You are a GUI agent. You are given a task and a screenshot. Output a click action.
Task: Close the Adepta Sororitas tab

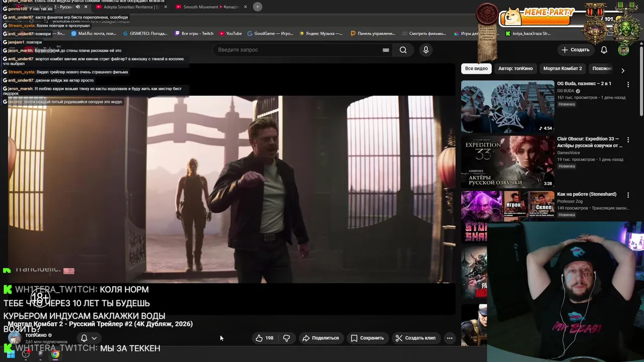pos(166,7)
